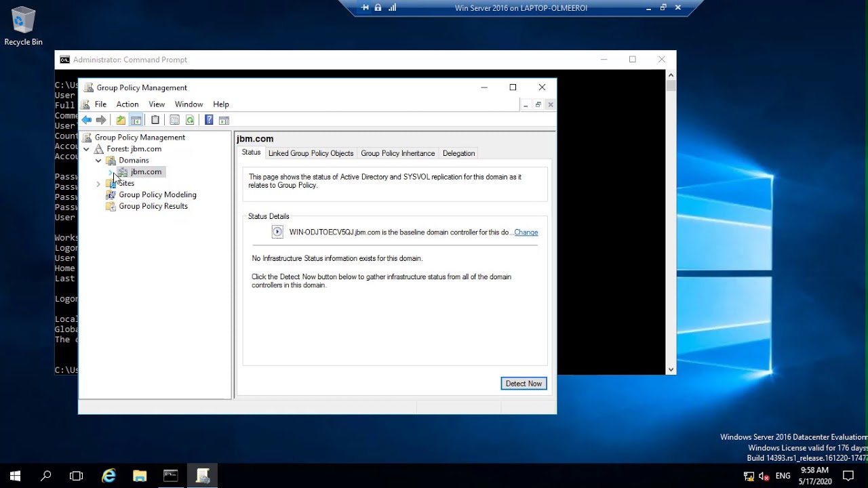This screenshot has width=868, height=488.
Task: Click the green Refresh toolbar icon
Action: pyautogui.click(x=190, y=120)
